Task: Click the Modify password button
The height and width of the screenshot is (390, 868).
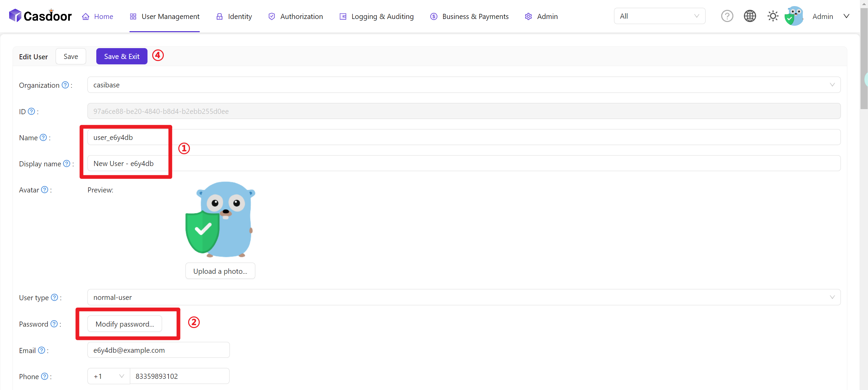Action: [x=124, y=324]
